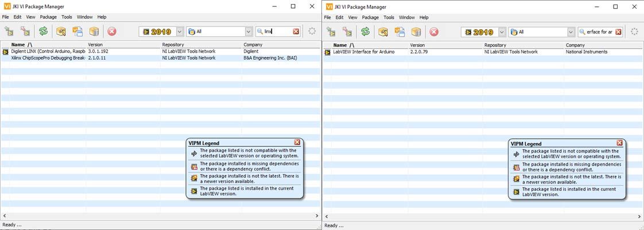Click red cancel icon in Arduino-search window toolbar
The width and height of the screenshot is (644, 230).
(x=434, y=32)
